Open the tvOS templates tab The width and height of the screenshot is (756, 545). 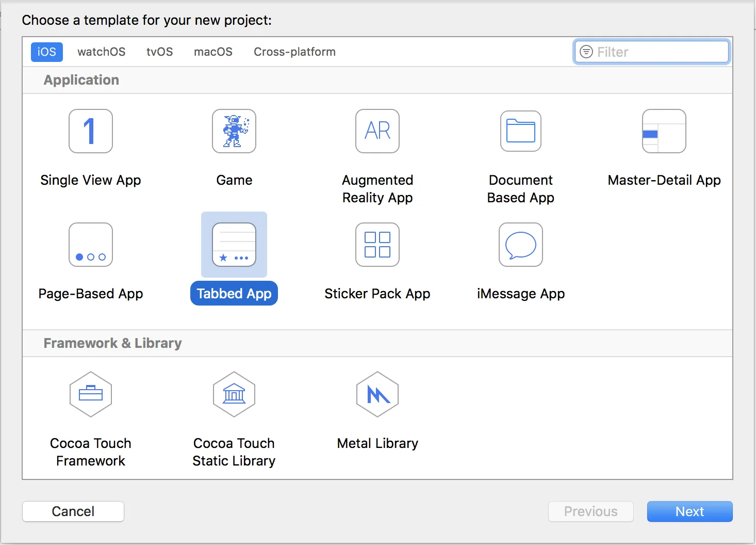pyautogui.click(x=160, y=52)
